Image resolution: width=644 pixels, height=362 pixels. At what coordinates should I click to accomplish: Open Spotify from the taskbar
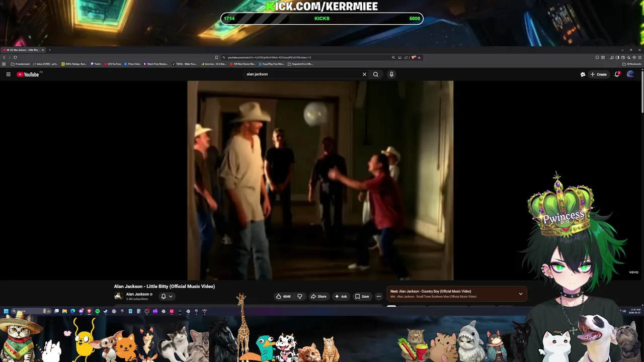click(x=98, y=311)
